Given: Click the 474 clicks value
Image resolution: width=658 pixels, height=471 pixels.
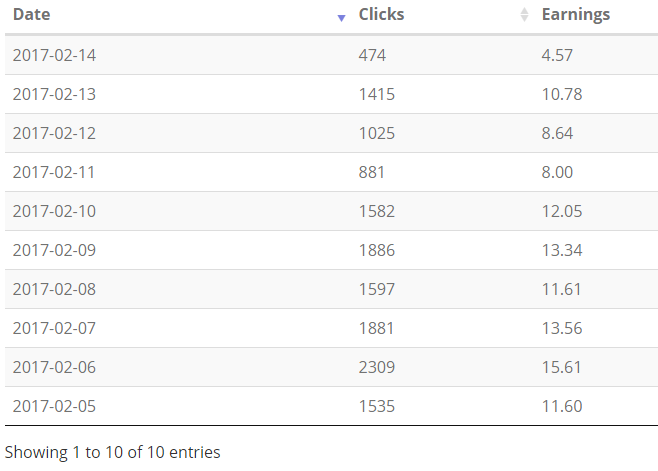Looking at the screenshot, I should pos(372,55).
